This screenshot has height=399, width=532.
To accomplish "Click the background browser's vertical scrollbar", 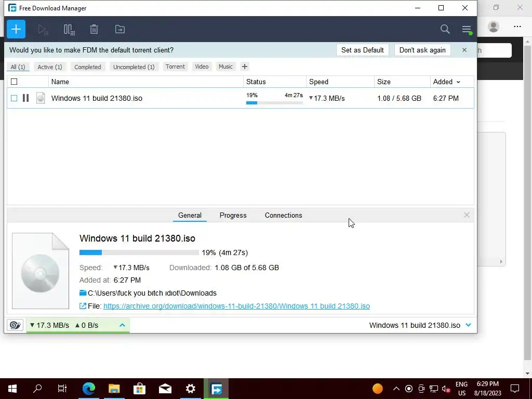I will click(528, 204).
